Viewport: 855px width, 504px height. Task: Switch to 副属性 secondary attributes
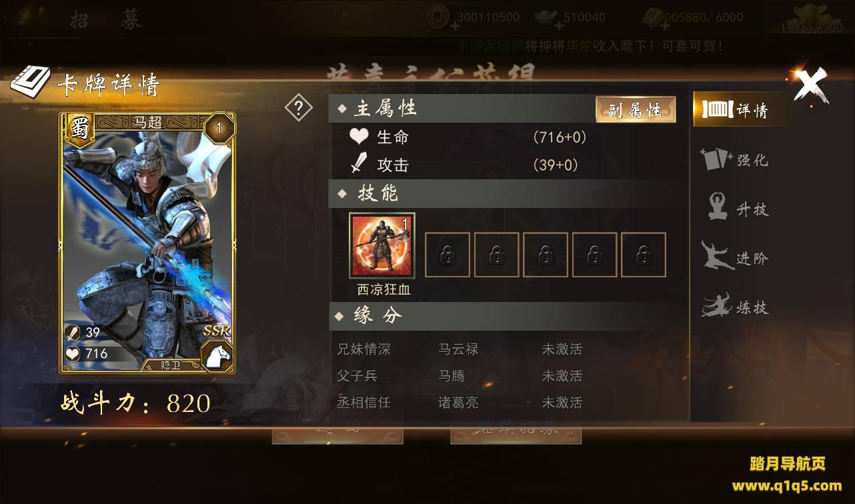[636, 109]
